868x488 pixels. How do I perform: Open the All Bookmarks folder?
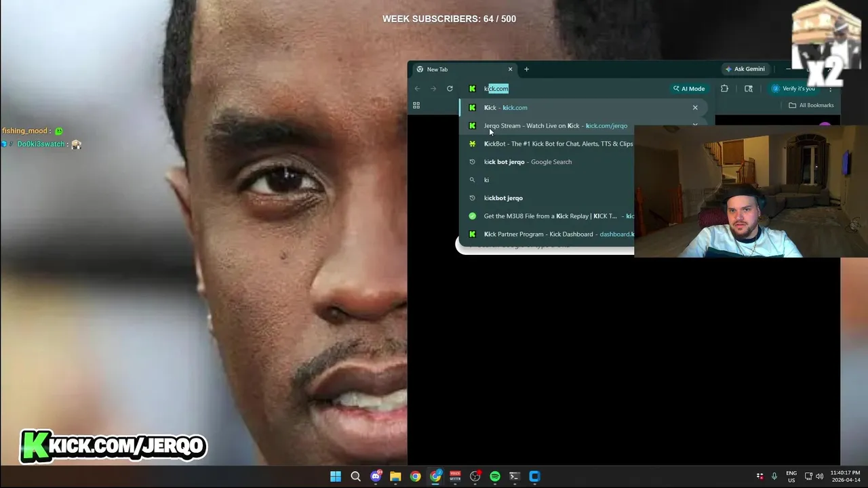coord(811,106)
